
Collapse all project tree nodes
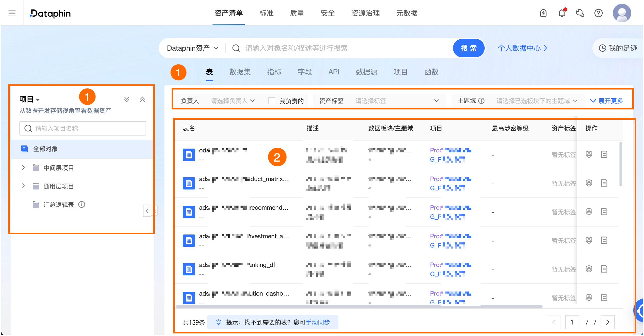(x=142, y=99)
